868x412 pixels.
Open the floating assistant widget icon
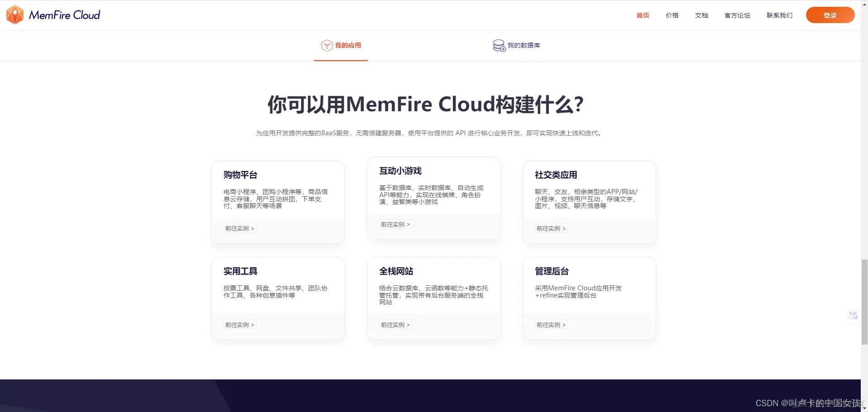pyautogui.click(x=853, y=314)
